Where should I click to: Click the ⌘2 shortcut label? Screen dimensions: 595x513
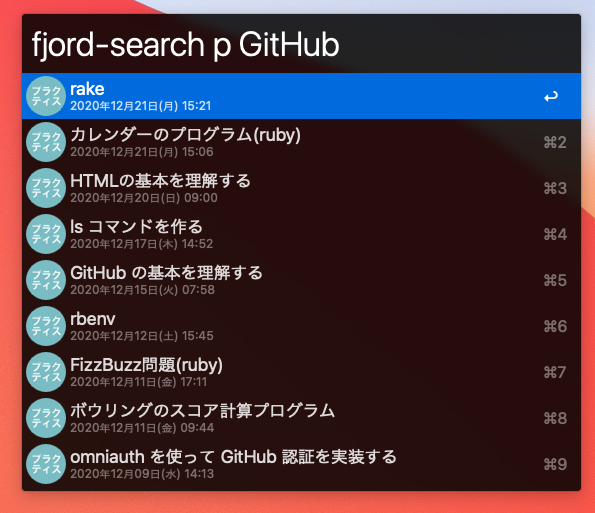point(555,142)
